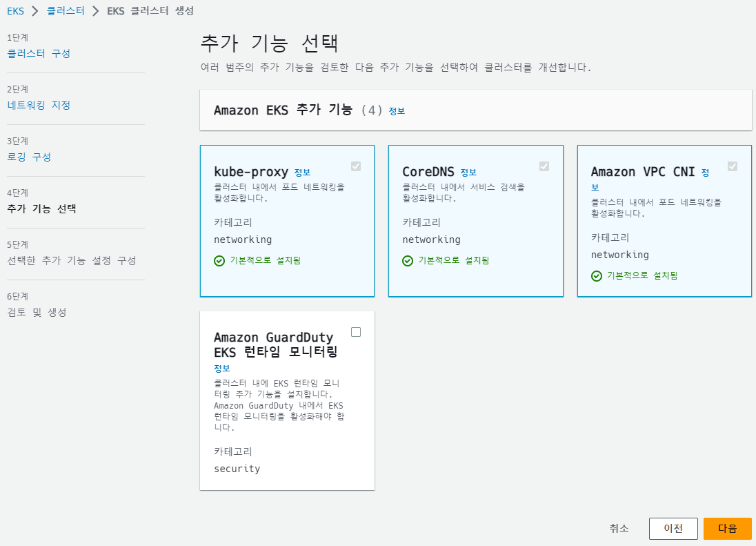756x546 pixels.
Task: Click 기본적으로 설치됨 text in VPC CNI card
Action: (642, 275)
